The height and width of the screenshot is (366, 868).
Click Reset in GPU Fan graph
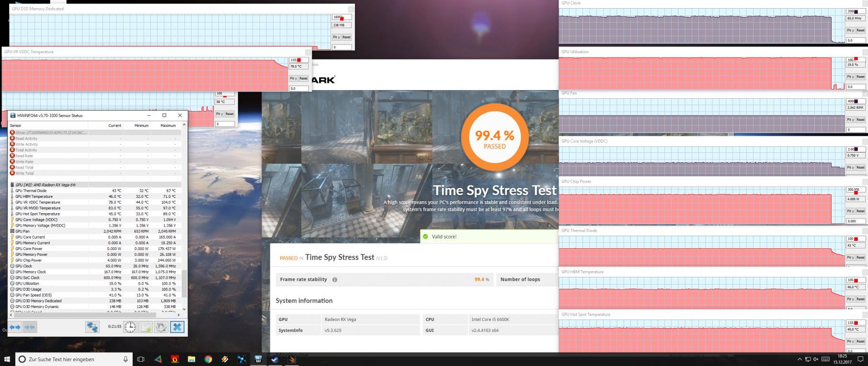pyautogui.click(x=860, y=120)
